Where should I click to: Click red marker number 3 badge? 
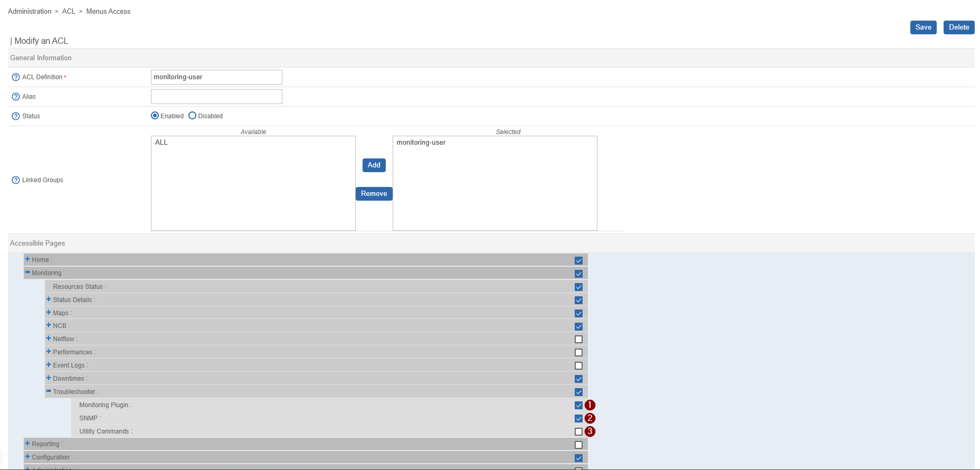(x=590, y=431)
